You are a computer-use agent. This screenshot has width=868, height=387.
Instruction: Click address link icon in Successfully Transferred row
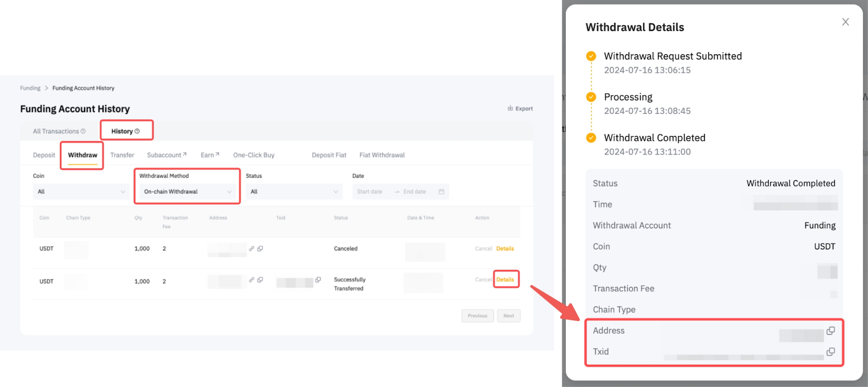(x=252, y=280)
